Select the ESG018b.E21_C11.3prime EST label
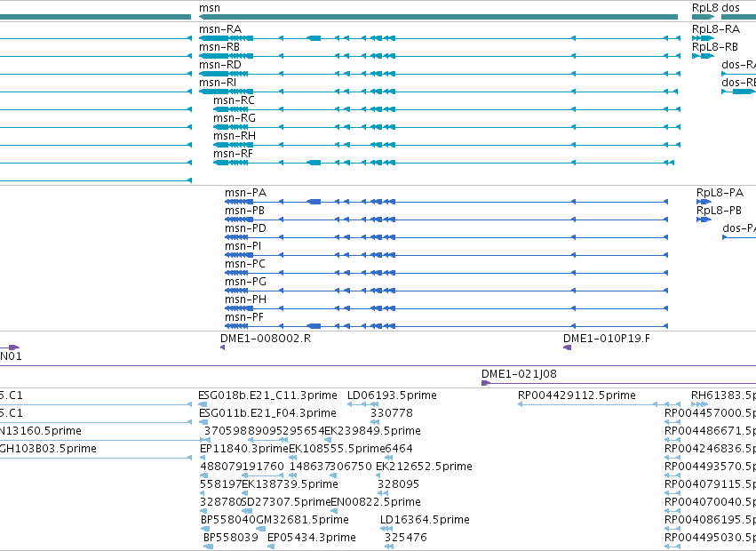The image size is (756, 551). [267, 395]
